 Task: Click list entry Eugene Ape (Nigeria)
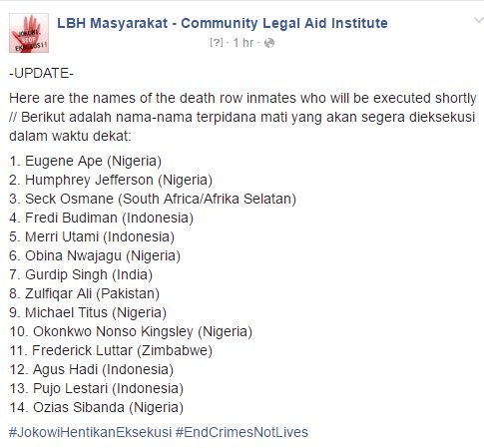point(86,161)
